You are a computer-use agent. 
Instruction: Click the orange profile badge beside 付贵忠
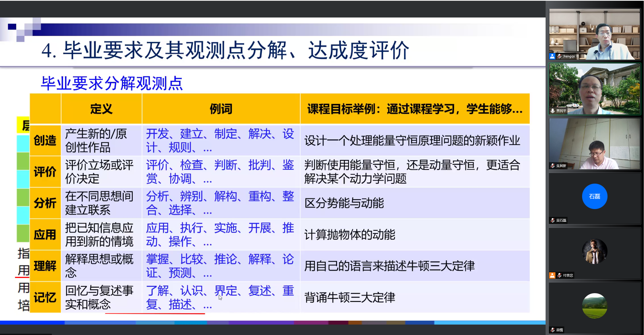552,275
